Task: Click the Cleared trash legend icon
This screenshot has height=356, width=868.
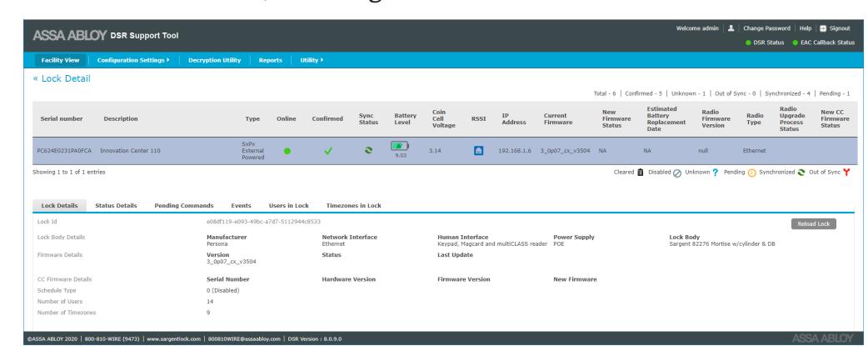Action: coord(641,173)
